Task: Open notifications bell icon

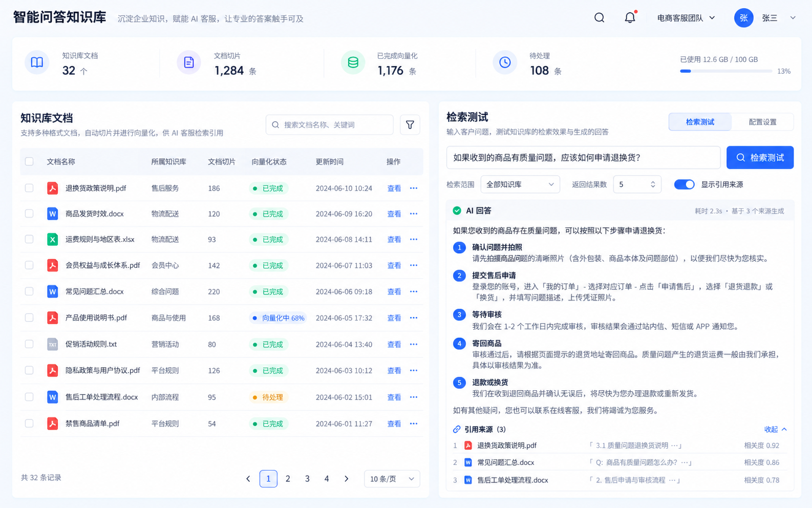Action: [x=630, y=17]
